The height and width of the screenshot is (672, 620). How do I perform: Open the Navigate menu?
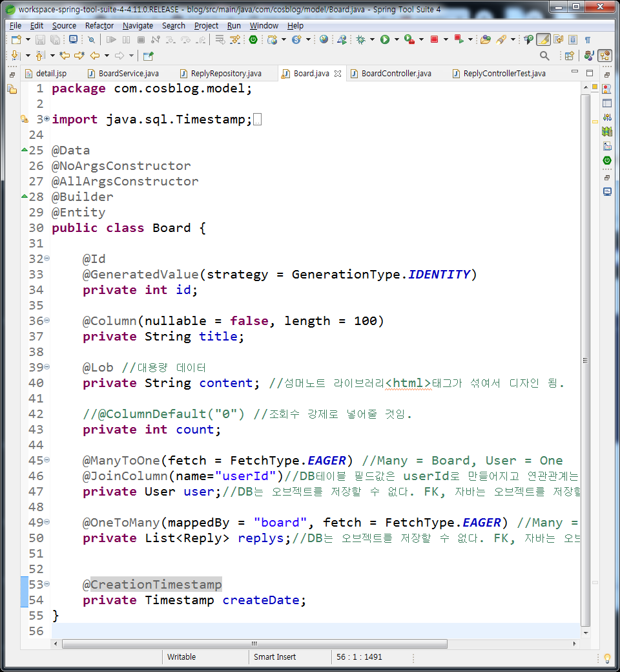[x=138, y=26]
